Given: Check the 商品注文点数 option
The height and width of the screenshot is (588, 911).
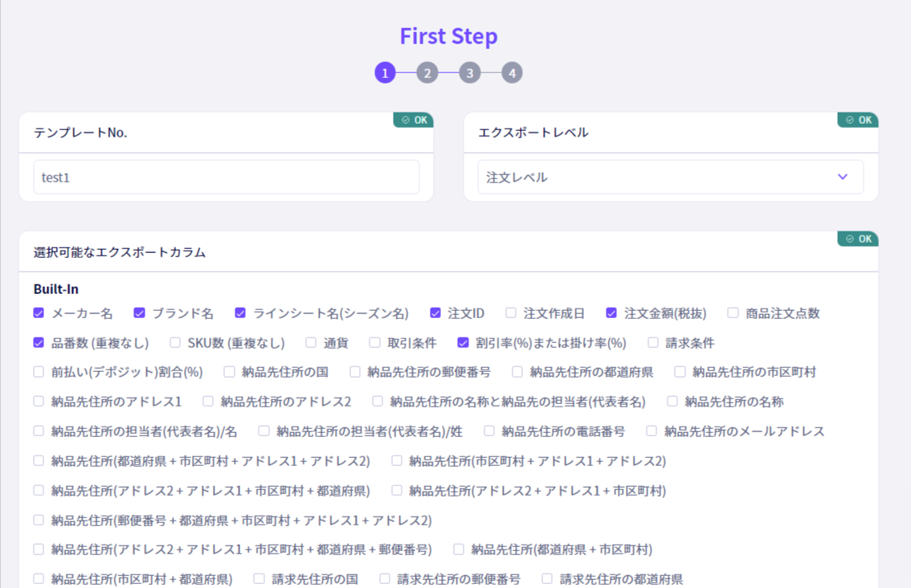Looking at the screenshot, I should (733, 313).
